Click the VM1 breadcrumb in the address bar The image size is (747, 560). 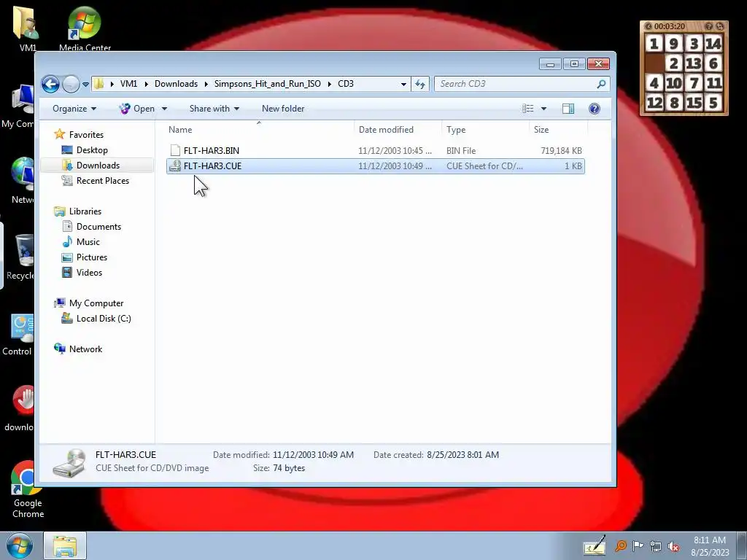pos(128,84)
